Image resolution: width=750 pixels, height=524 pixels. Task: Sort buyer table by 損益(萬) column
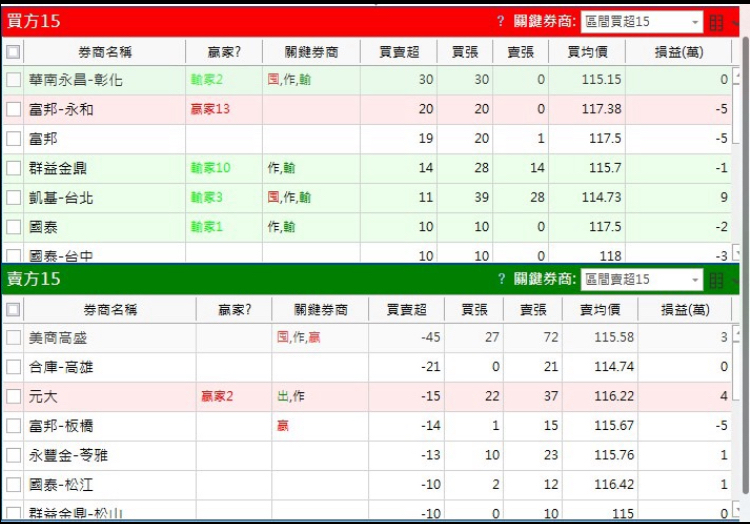coord(679,52)
